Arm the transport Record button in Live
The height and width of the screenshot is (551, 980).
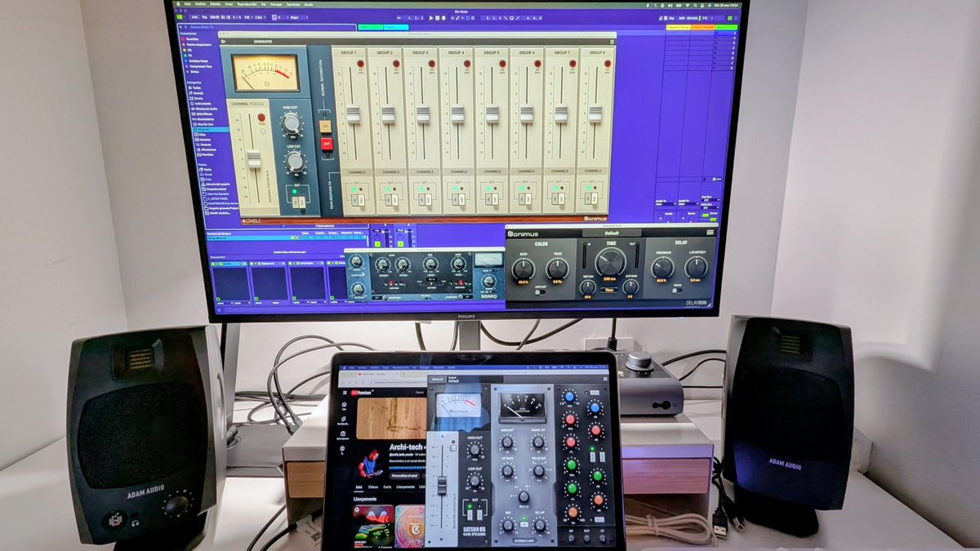coord(443,18)
